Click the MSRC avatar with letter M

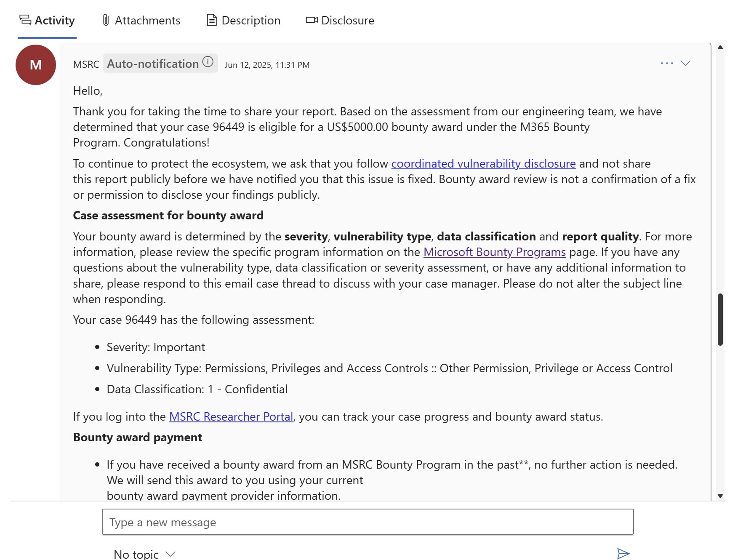[36, 65]
